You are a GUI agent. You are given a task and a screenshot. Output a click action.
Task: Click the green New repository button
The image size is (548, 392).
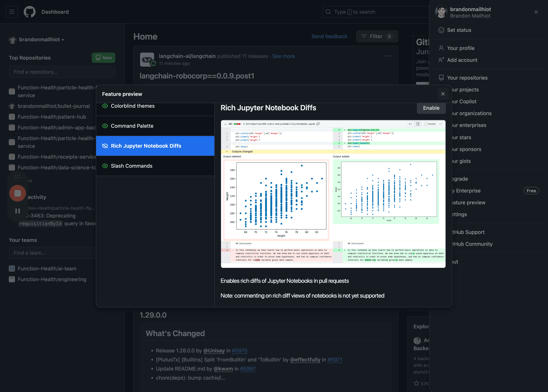103,58
